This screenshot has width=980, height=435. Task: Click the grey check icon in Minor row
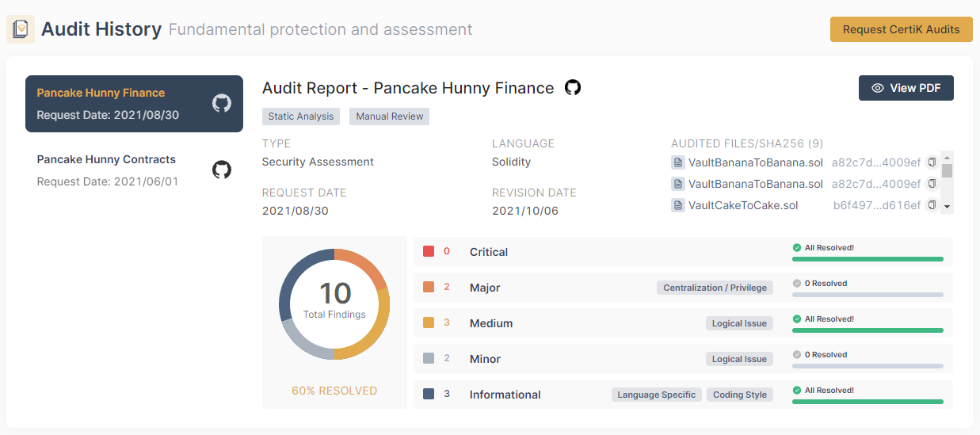(x=797, y=355)
